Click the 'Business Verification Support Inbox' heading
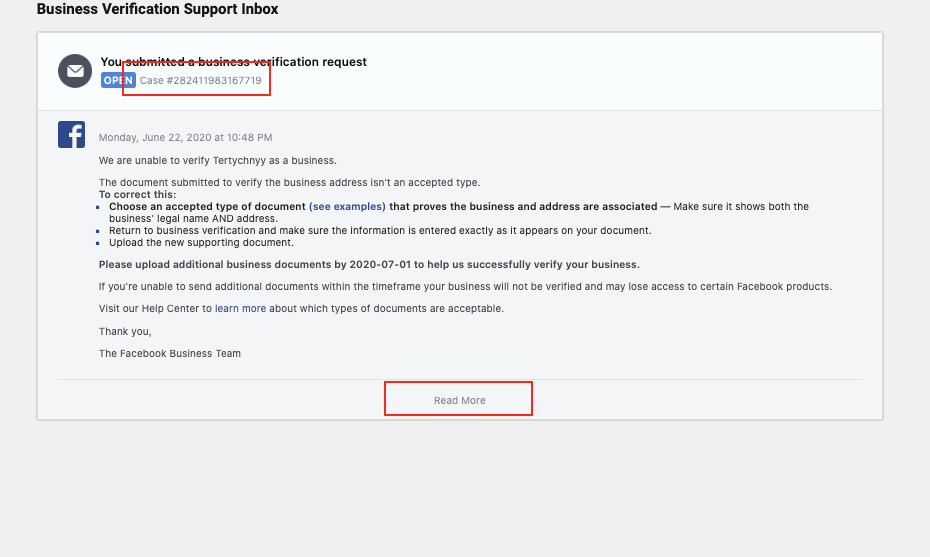This screenshot has height=557, width=930. pyautogui.click(x=157, y=9)
